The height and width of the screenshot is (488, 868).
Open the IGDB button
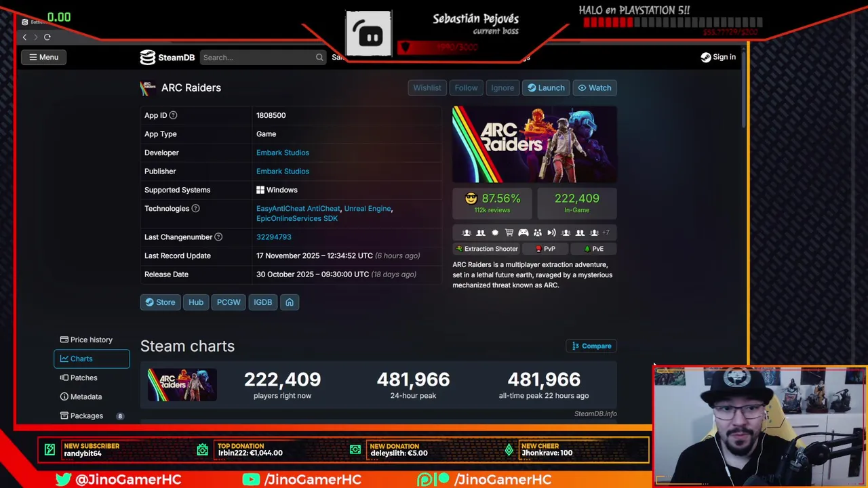[263, 302]
